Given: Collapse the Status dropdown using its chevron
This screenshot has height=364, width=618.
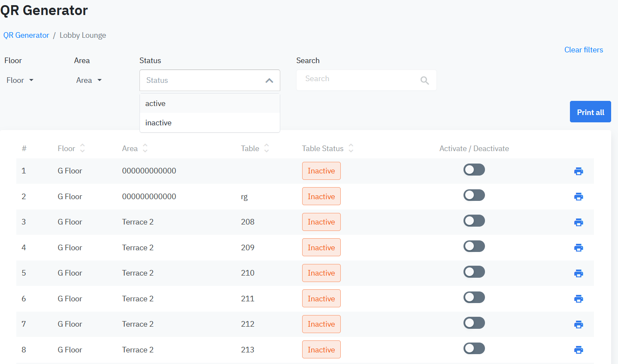Looking at the screenshot, I should coord(269,80).
